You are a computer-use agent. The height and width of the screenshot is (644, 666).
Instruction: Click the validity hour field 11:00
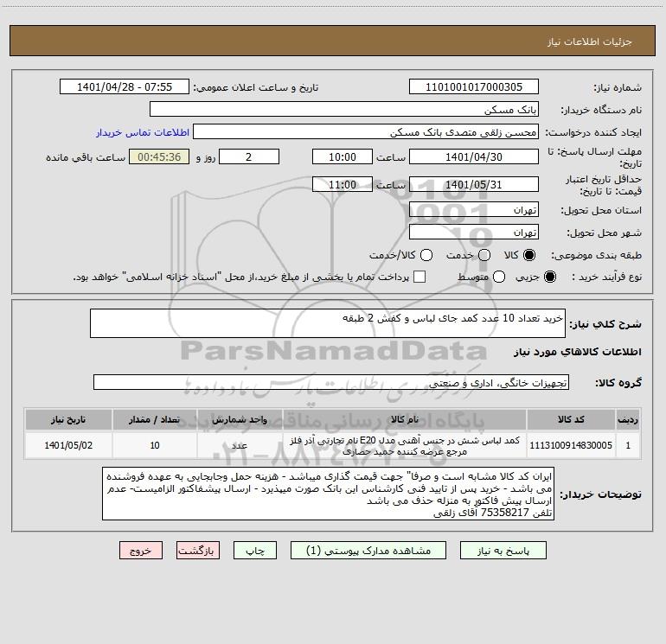tap(343, 184)
